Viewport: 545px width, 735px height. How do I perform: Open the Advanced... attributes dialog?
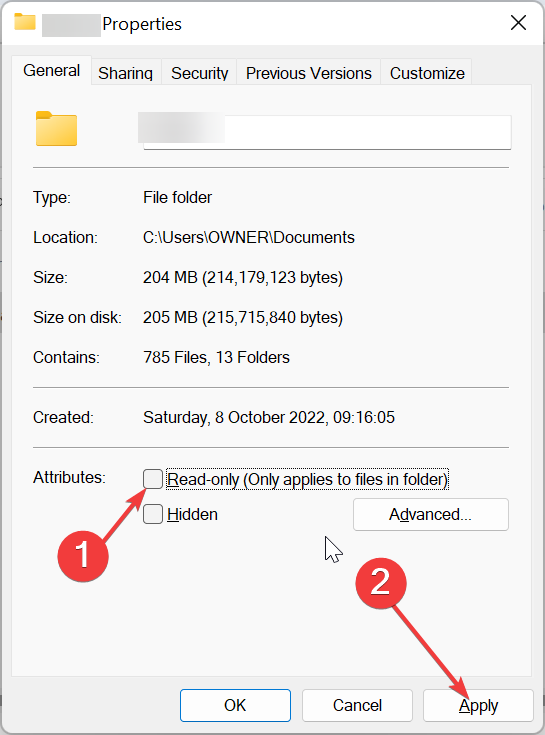[x=431, y=514]
